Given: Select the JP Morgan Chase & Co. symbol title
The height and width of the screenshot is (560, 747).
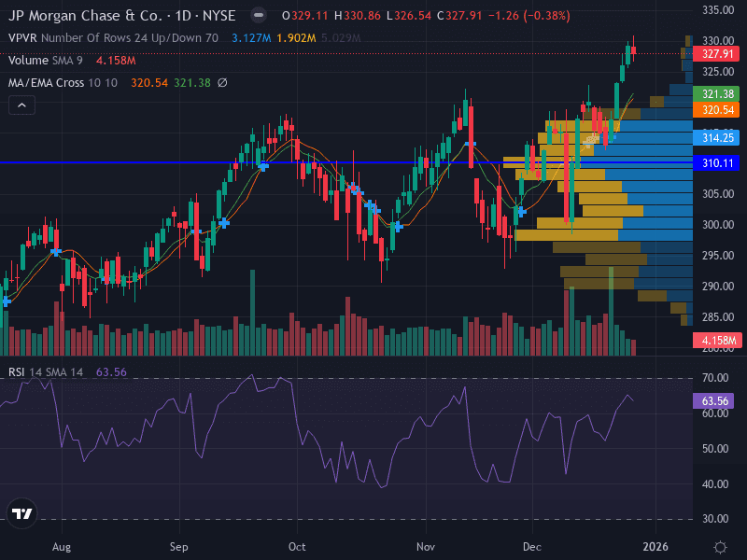Looking at the screenshot, I should [x=85, y=16].
